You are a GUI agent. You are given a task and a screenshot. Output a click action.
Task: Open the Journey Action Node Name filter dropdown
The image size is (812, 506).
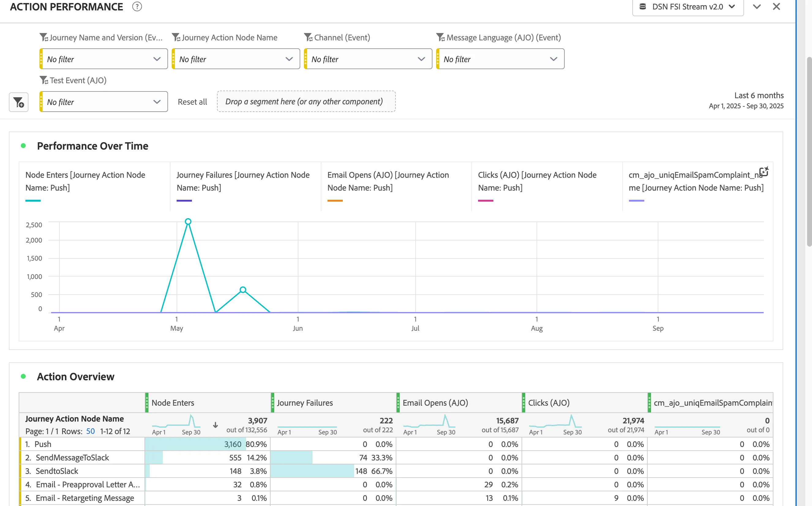point(236,59)
